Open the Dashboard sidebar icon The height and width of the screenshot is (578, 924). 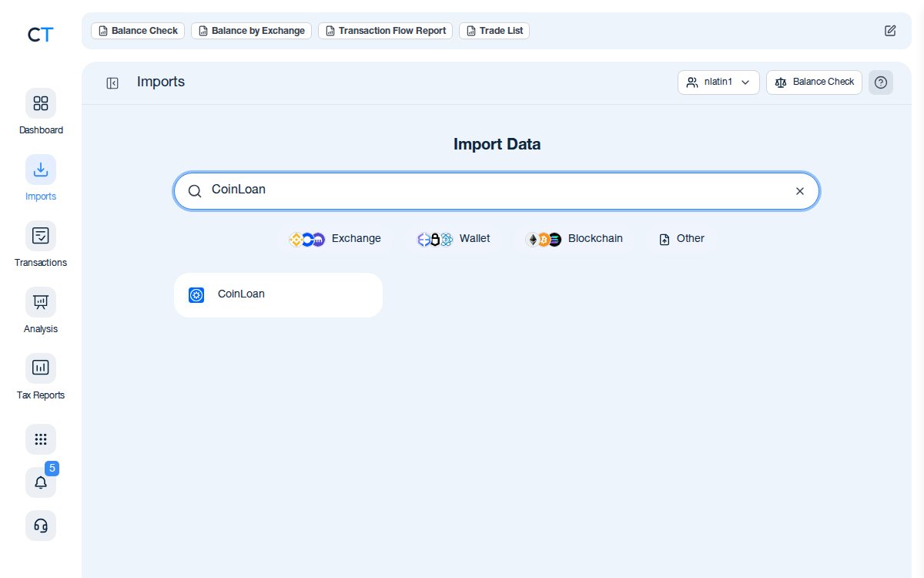coord(41,103)
